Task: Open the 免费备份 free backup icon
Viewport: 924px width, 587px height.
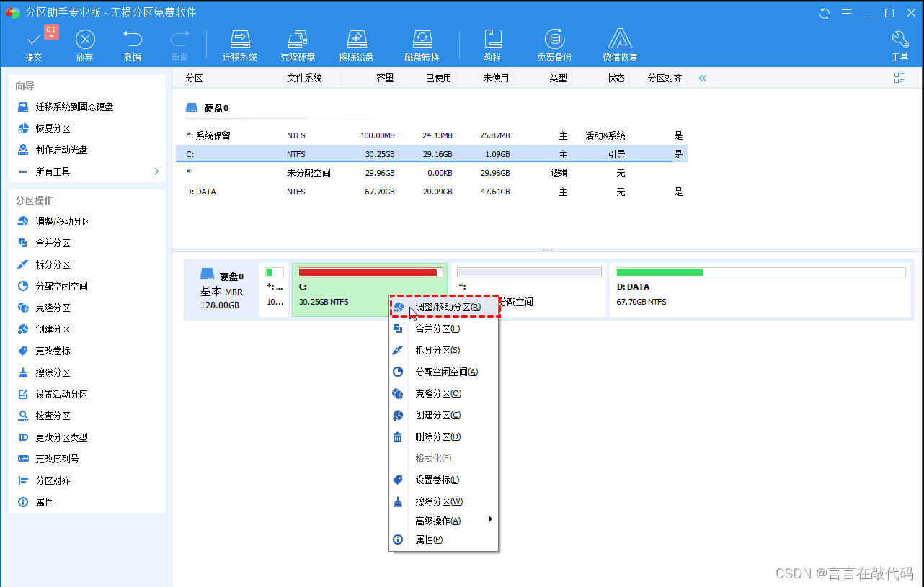Action: pyautogui.click(x=554, y=45)
